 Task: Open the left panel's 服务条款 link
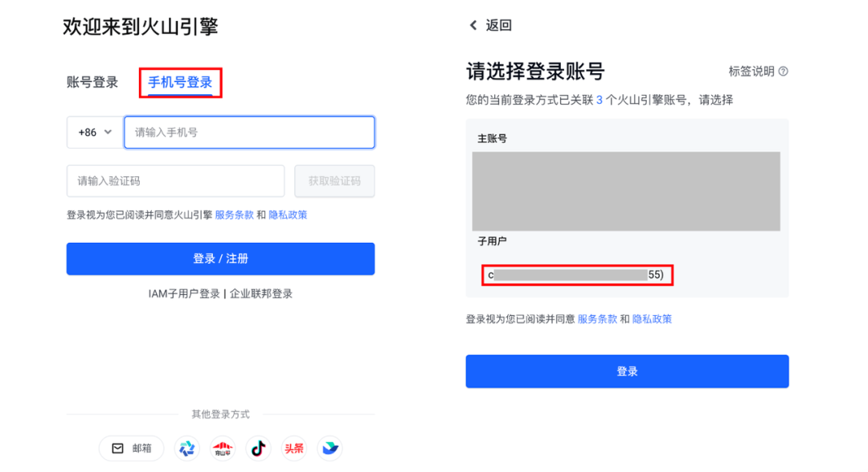pos(234,215)
